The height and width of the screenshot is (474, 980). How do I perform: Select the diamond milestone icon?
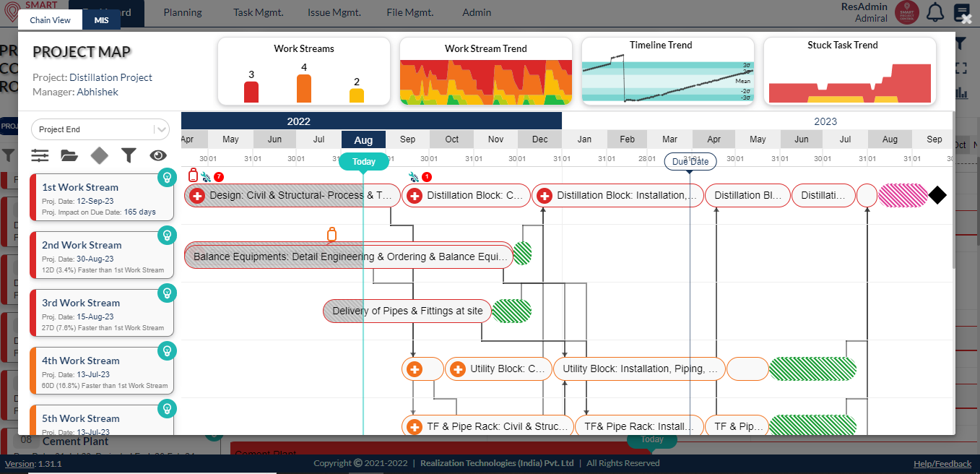(x=99, y=155)
